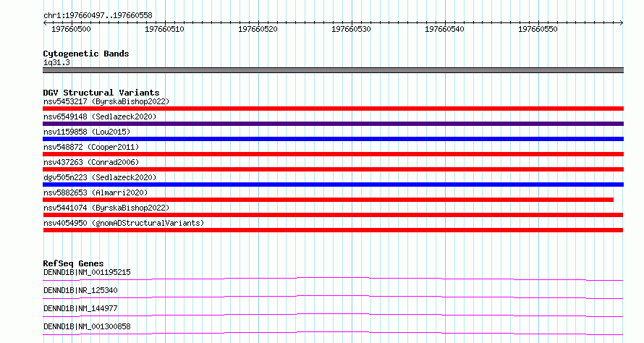Click right arrow end of coordinate ruler
Image resolution: width=644 pixels, height=343 pixels.
[622, 22]
